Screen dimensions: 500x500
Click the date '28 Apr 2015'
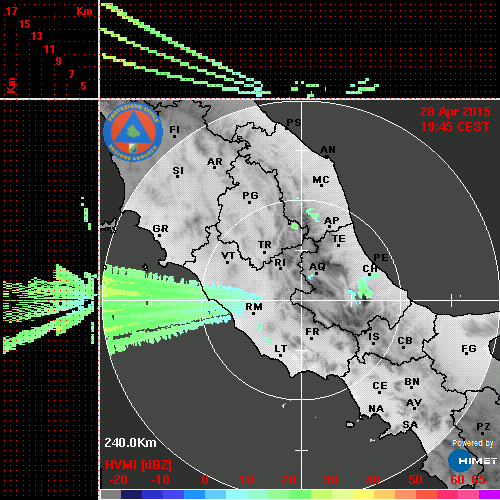(455, 112)
